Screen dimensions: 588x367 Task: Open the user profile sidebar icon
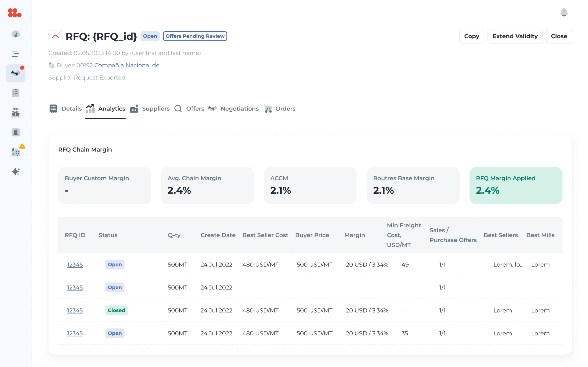coord(15,132)
